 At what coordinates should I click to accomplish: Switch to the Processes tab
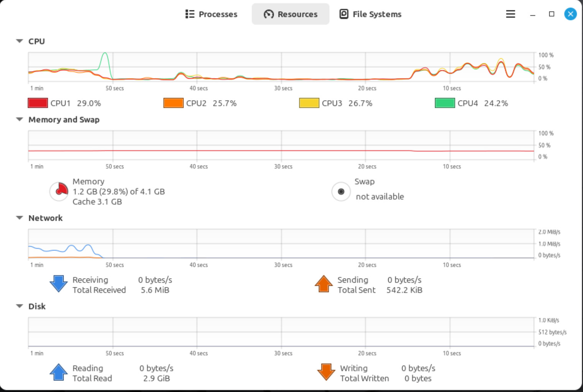[x=211, y=14]
